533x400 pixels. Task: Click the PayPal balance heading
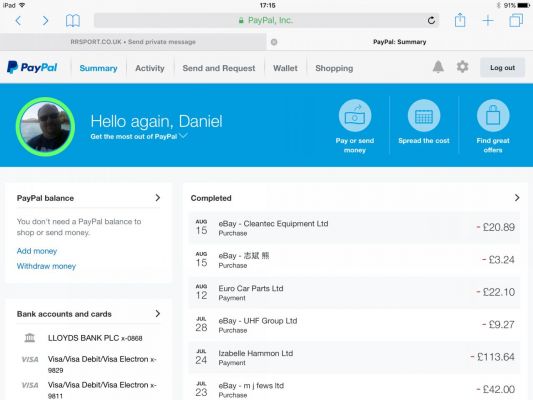coord(45,198)
